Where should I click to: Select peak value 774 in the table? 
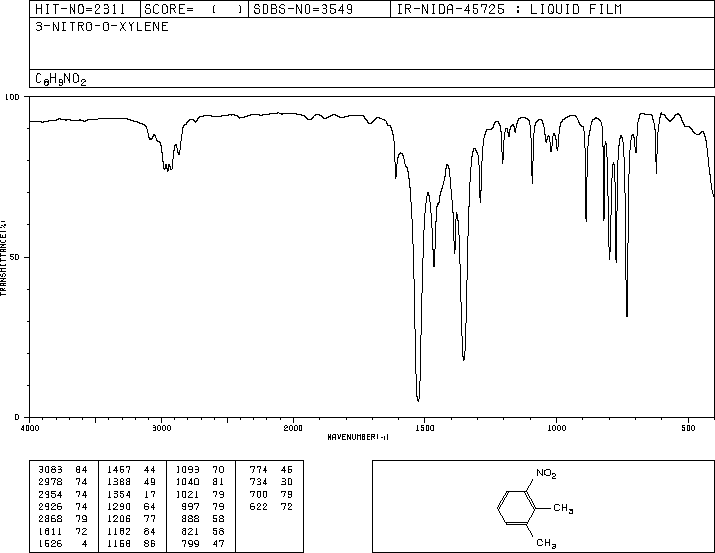(x=259, y=470)
